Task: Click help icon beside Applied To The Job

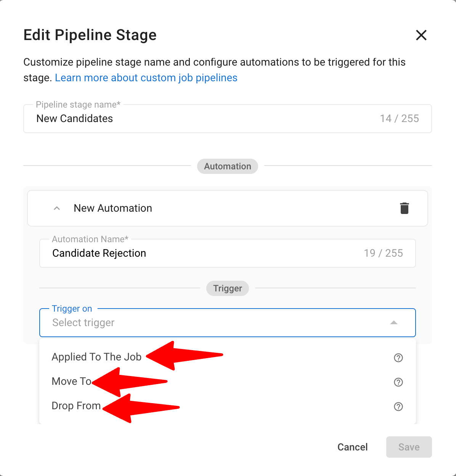Action: click(398, 358)
